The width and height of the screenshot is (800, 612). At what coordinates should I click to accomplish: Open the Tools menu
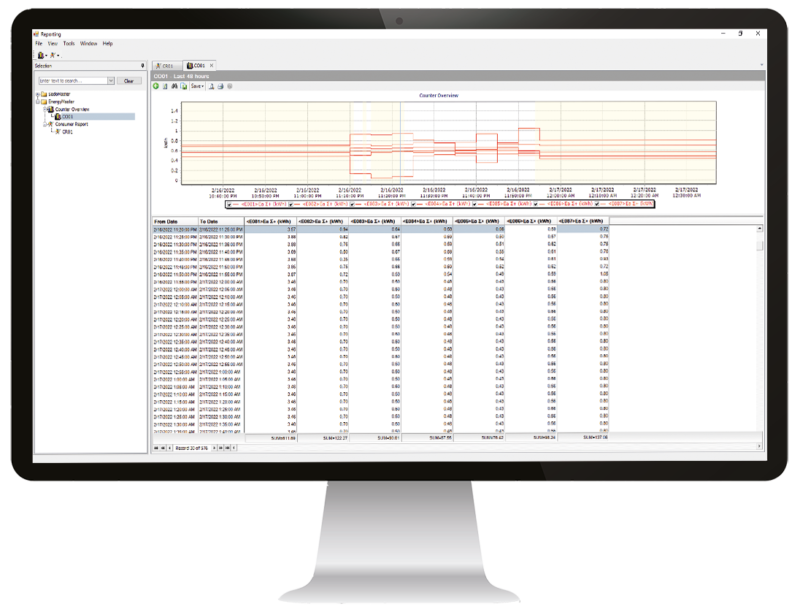68,44
